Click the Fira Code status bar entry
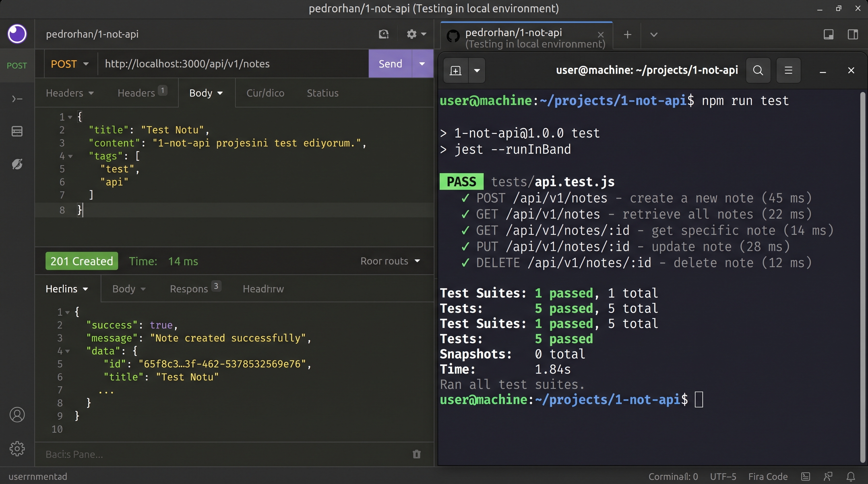The image size is (868, 484). [768, 477]
